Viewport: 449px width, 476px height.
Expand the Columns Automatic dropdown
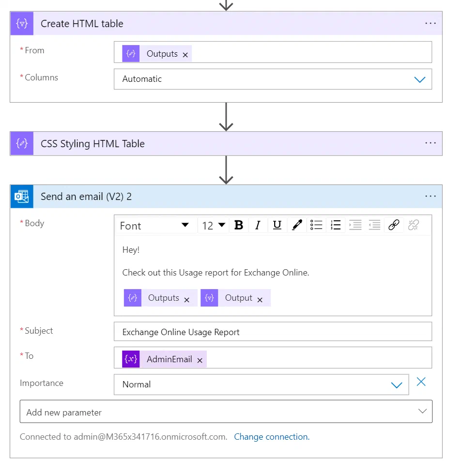click(273, 79)
